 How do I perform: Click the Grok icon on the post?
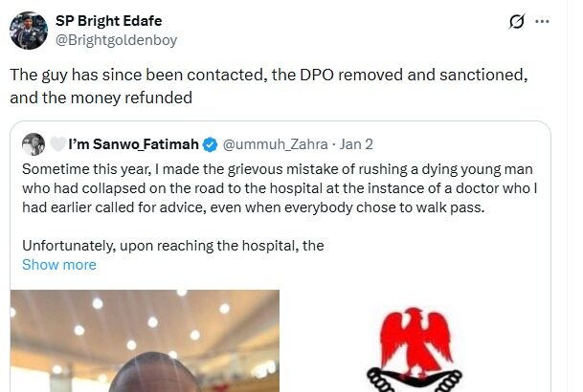517,21
